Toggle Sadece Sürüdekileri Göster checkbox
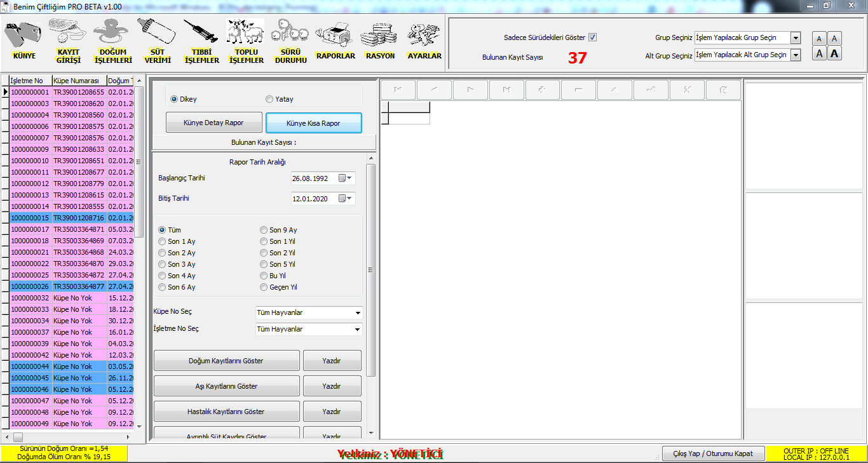Viewport: 868px width, 463px height. [592, 37]
